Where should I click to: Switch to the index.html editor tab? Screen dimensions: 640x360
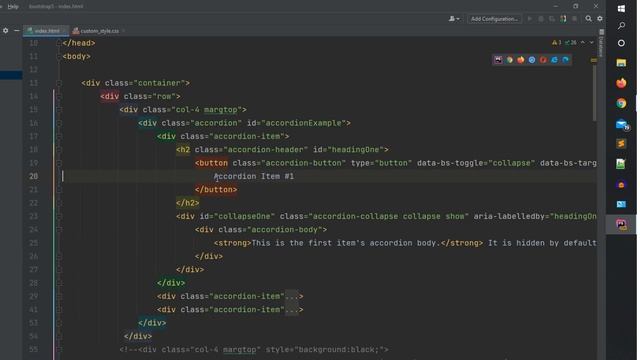tap(46, 31)
